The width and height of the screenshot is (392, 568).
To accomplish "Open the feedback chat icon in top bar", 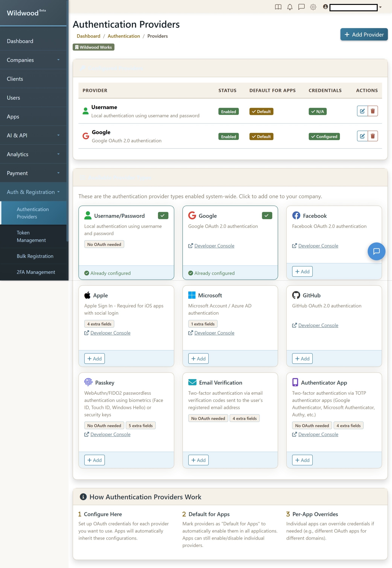I will (x=301, y=7).
